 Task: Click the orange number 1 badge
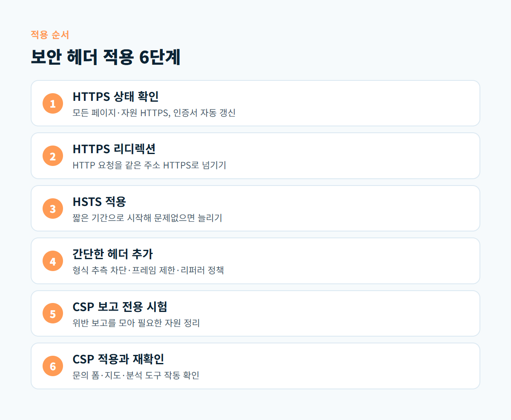53,103
